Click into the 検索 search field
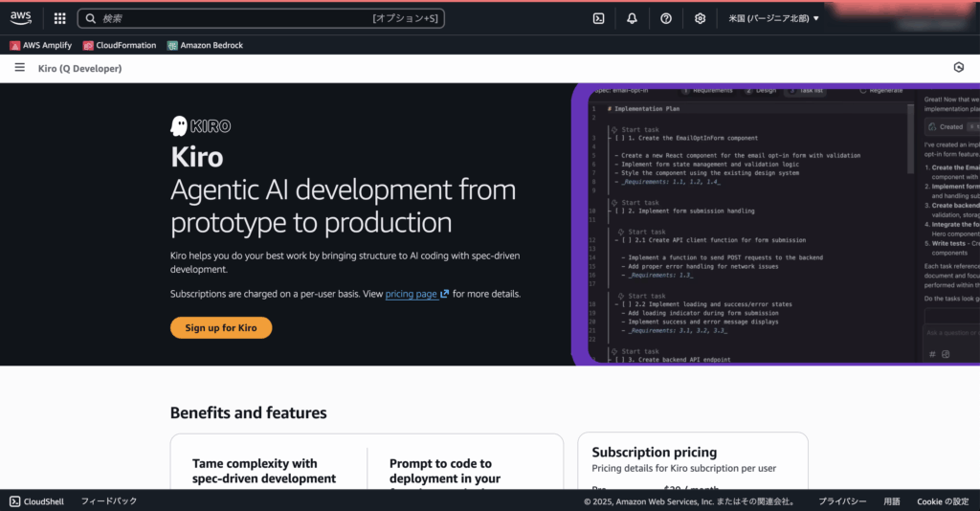Image resolution: width=980 pixels, height=511 pixels. coord(239,18)
